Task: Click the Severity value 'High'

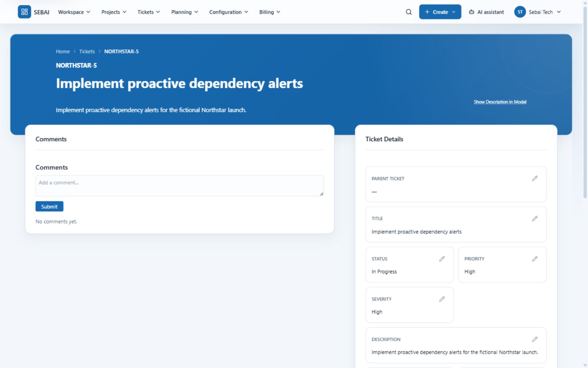Action: click(377, 312)
